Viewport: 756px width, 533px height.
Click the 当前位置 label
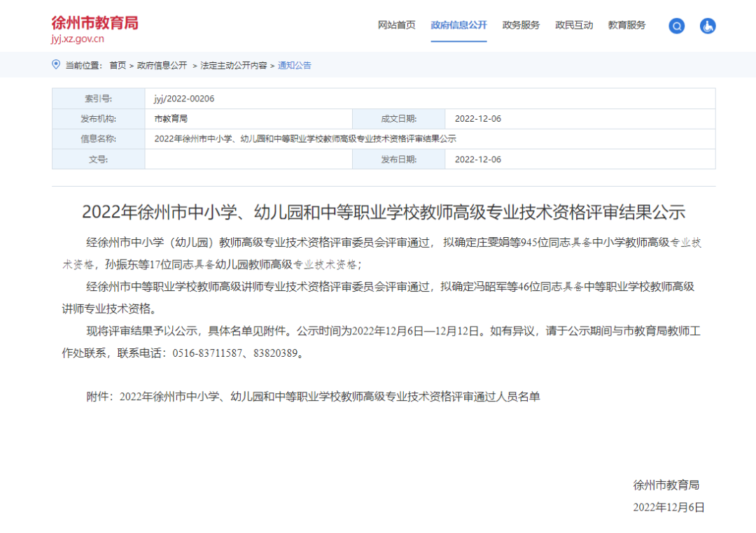point(84,66)
